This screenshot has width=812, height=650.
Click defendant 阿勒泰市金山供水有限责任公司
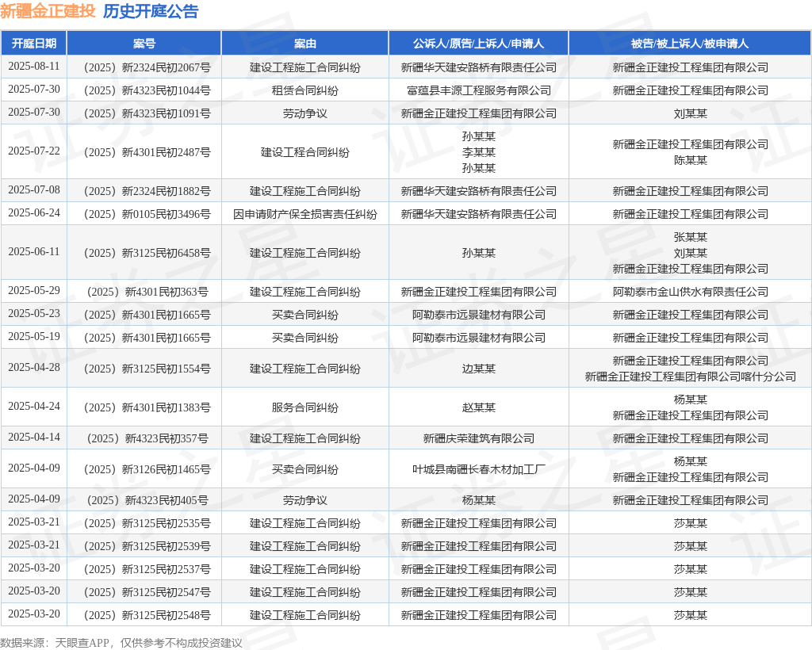click(691, 292)
